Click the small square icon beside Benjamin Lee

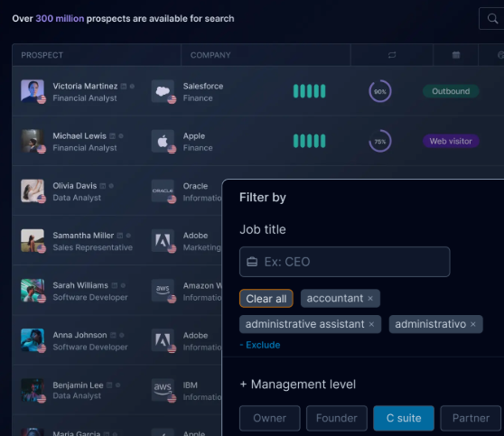coord(109,385)
